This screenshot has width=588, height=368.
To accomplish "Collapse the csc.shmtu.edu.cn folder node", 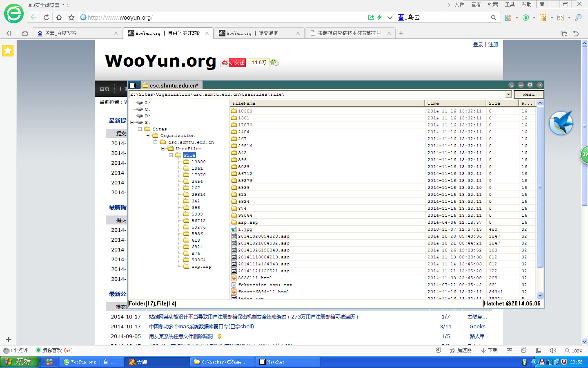I will pyautogui.click(x=156, y=142).
